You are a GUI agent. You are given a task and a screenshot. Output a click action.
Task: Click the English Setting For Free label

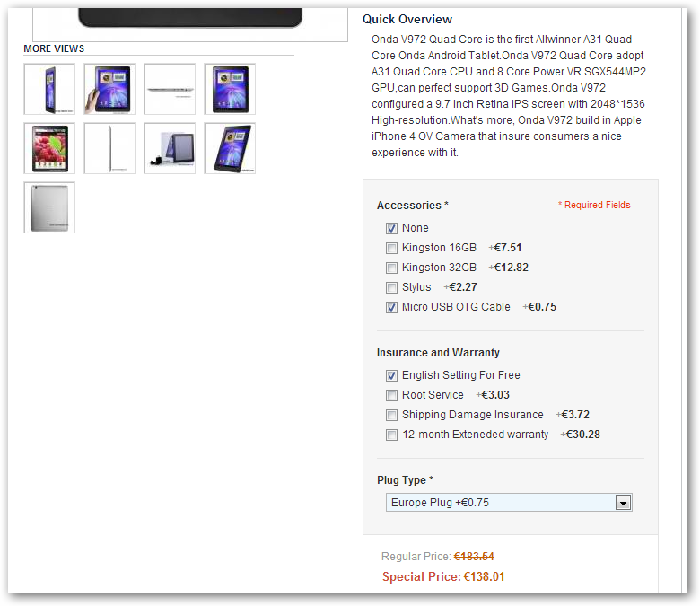460,375
